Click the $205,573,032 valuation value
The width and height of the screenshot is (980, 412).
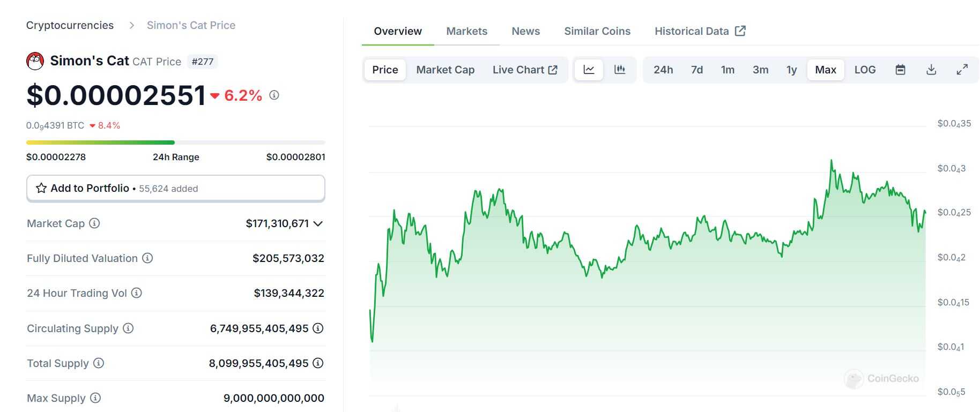[x=288, y=258]
